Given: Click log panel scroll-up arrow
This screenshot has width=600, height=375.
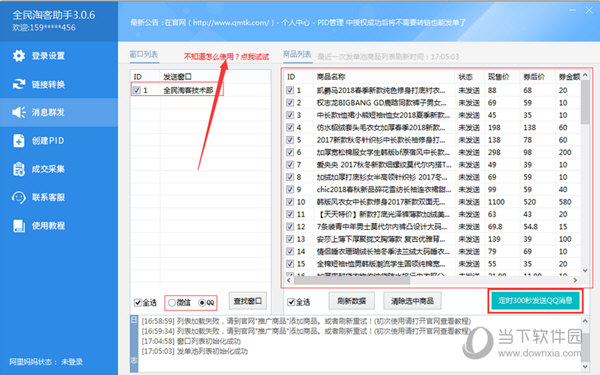Looking at the screenshot, I should [x=585, y=321].
